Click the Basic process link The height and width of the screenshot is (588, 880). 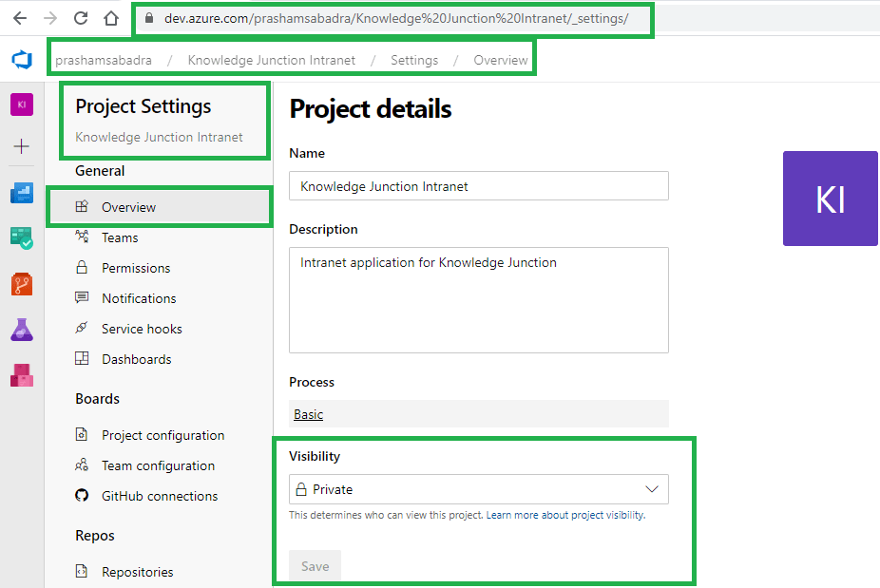pos(308,414)
